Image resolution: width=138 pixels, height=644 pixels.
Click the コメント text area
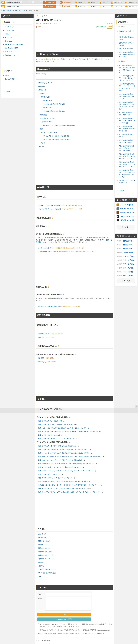tap(68, 604)
